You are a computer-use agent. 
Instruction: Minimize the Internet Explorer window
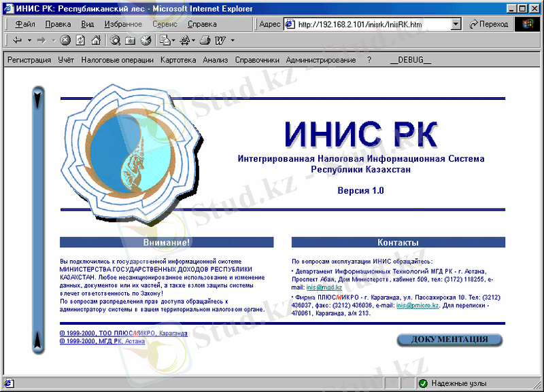pos(511,9)
